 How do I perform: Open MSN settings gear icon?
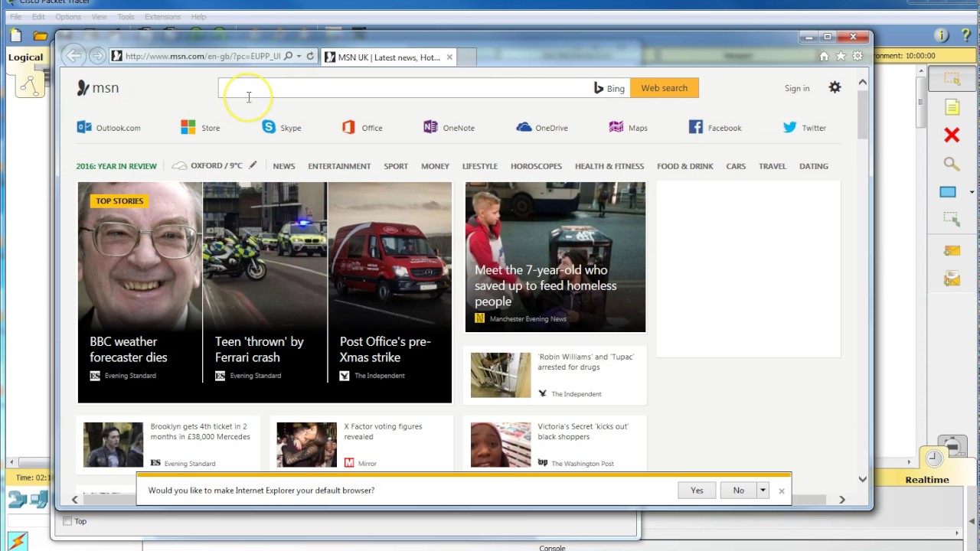click(x=835, y=87)
